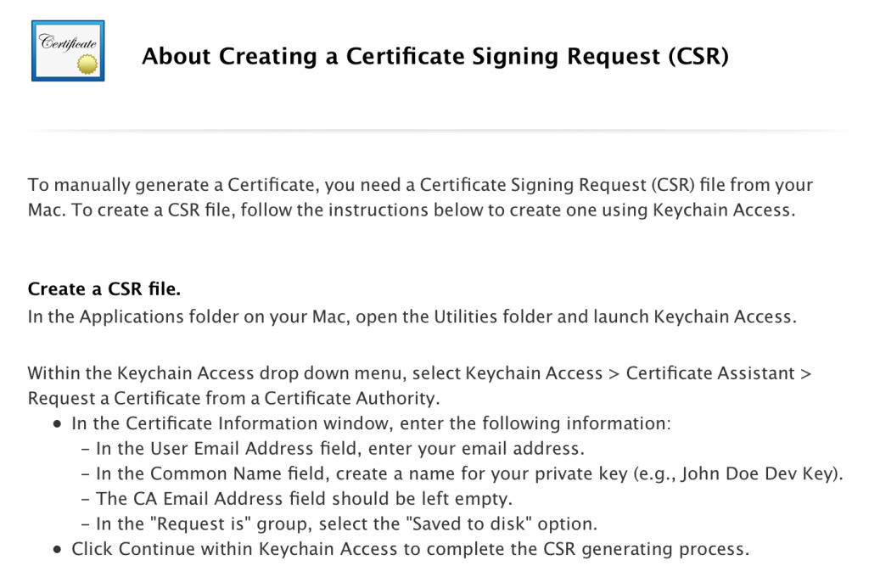Viewport: 869px width, 588px height.
Task: Click the gold seal on the certificate icon
Action: pyautogui.click(x=87, y=64)
